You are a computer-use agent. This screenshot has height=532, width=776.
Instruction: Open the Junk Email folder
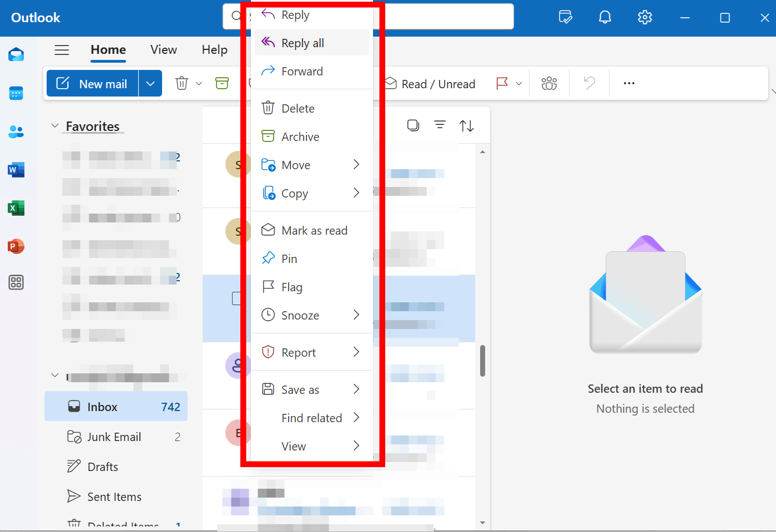(x=114, y=437)
